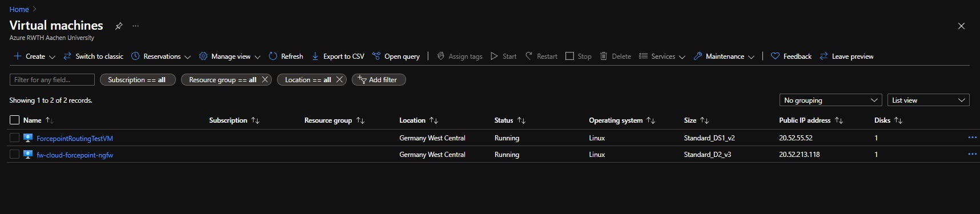
Task: Export the VM list to CSV
Action: point(338,56)
